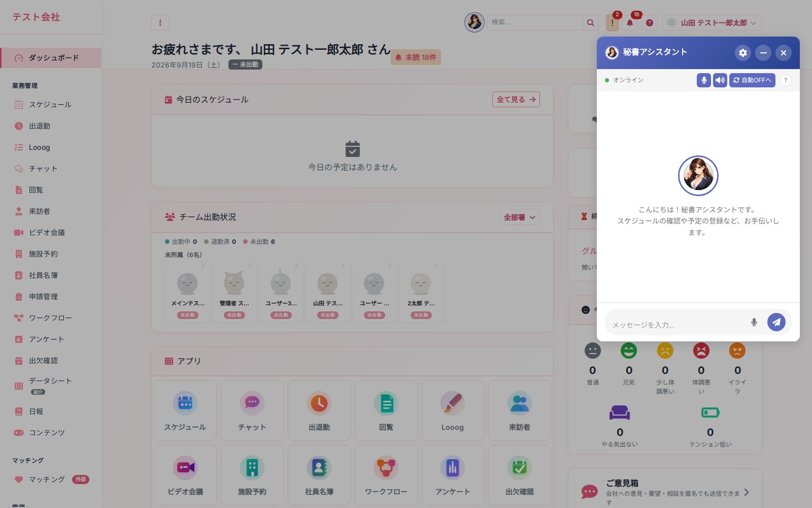The height and width of the screenshot is (508, 812).
Task: Launch the アンケート app tile
Action: click(453, 475)
